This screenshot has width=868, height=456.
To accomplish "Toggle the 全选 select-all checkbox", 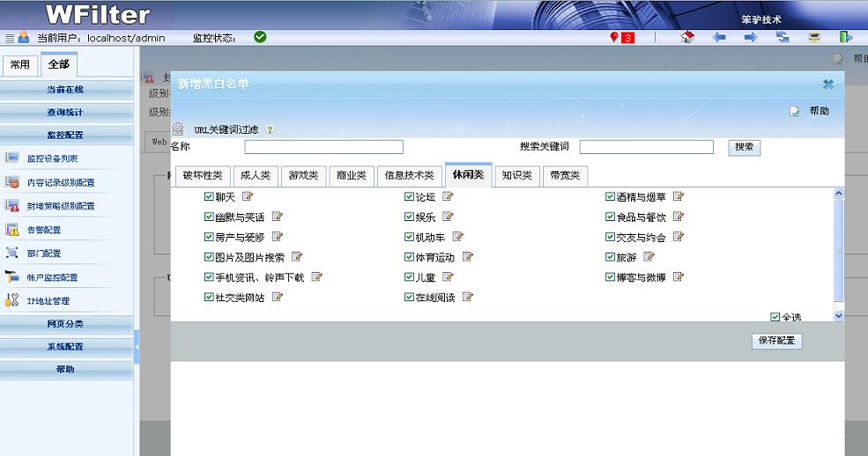I will click(775, 317).
